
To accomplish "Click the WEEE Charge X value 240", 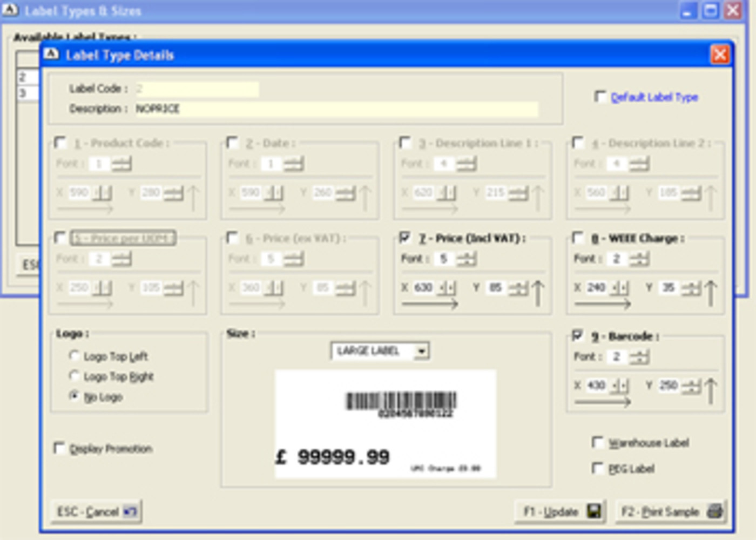I will (597, 288).
